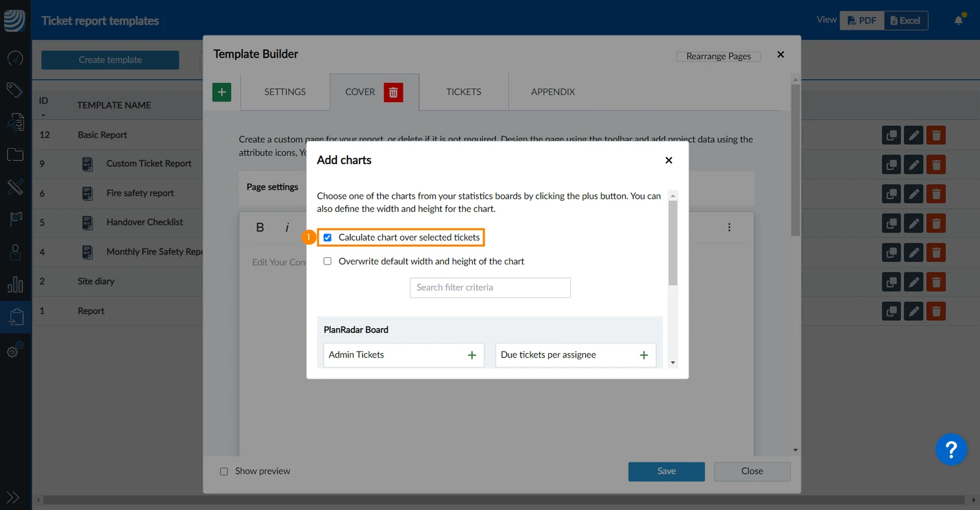Click the Rearrange Pages button

[x=718, y=56]
